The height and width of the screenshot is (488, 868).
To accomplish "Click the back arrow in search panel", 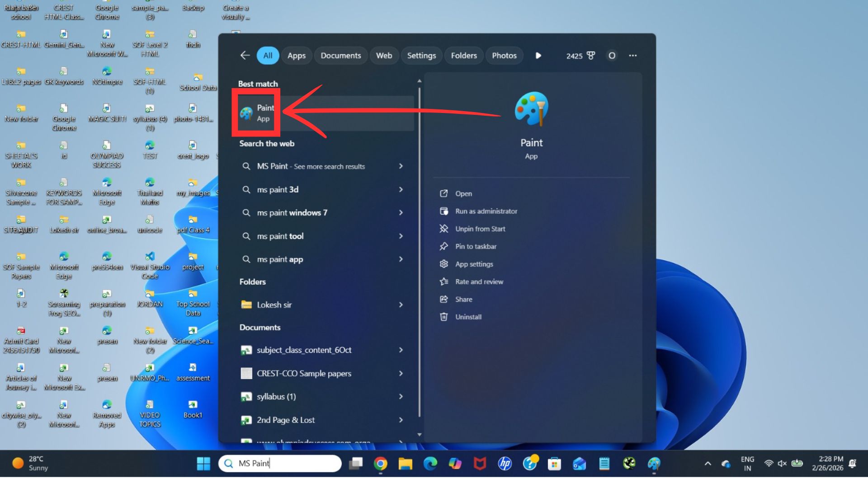I will click(245, 56).
